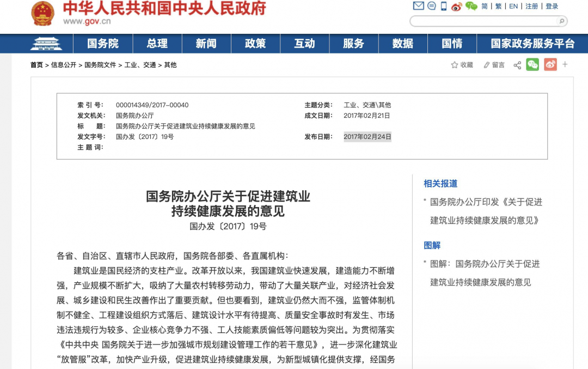Click www.gov.cn site address text
Image resolution: width=588 pixels, height=369 pixels.
(x=87, y=21)
